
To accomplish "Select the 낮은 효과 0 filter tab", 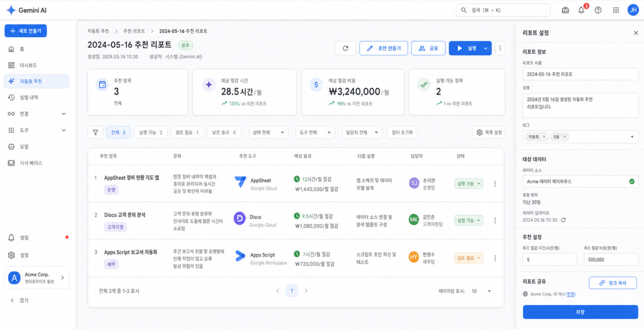I will (x=224, y=132).
